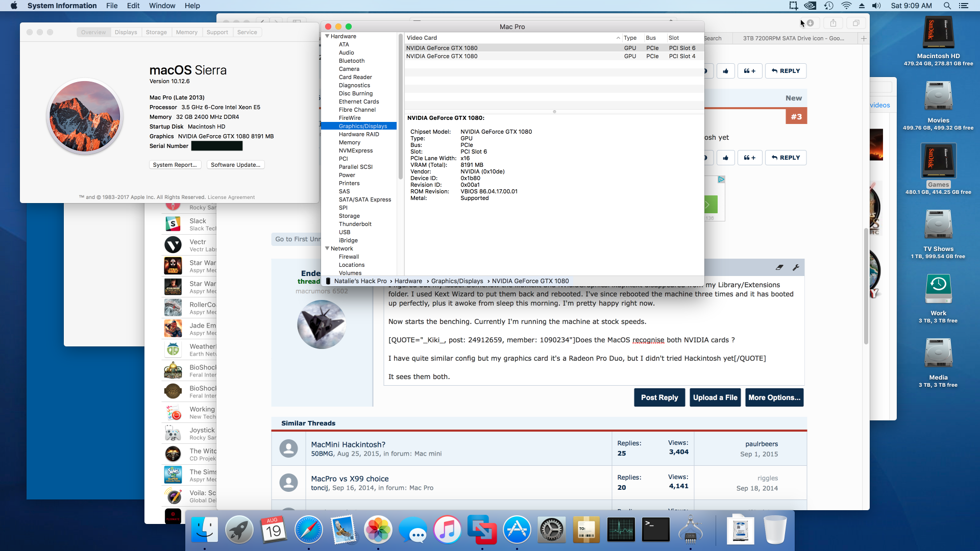980x551 pixels.
Task: Open Trash in the Dock
Action: point(775,530)
